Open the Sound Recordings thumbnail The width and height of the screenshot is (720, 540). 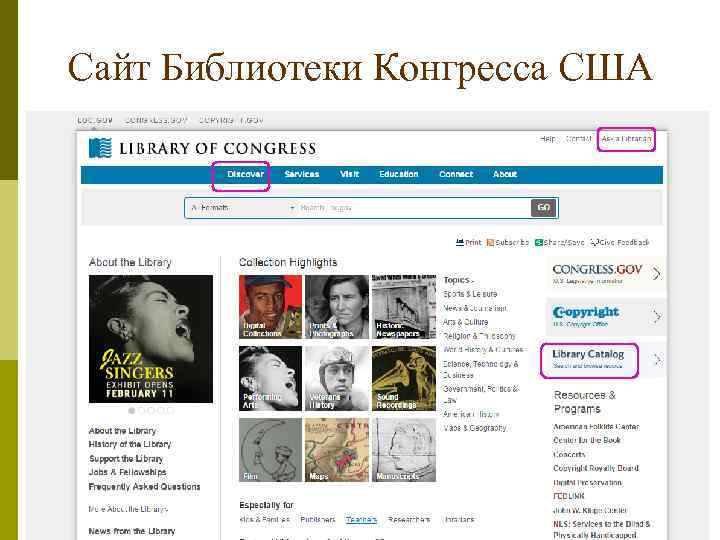(404, 378)
